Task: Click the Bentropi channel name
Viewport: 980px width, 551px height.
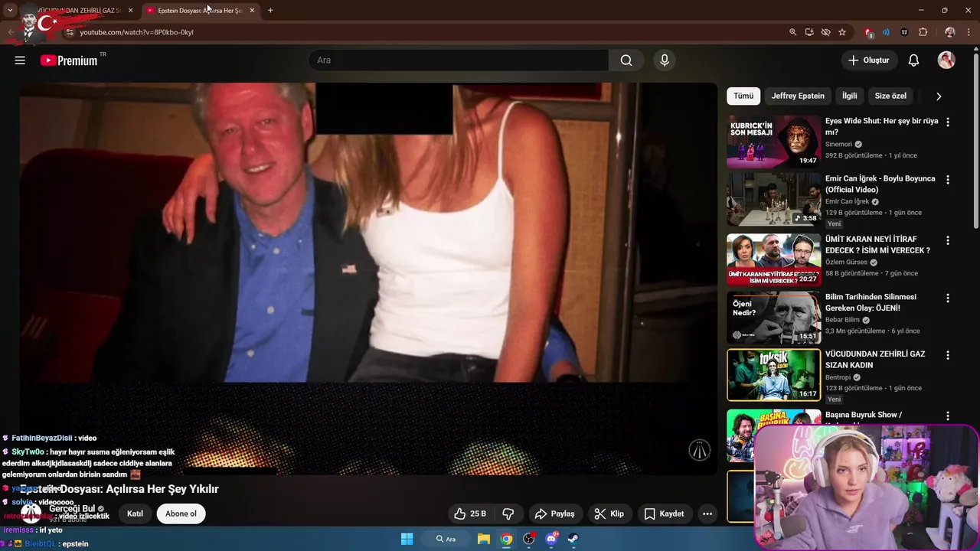Action: [838, 377]
